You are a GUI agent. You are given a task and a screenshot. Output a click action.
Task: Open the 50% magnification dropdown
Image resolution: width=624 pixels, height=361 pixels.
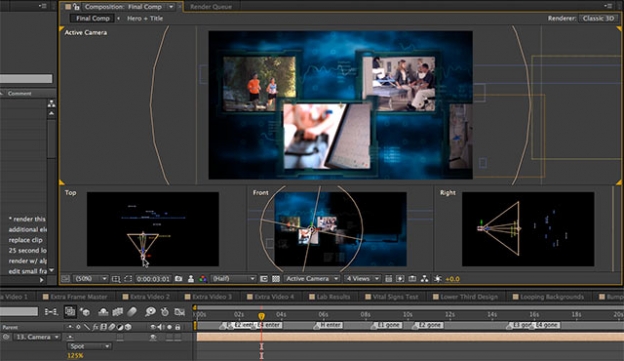pos(90,279)
